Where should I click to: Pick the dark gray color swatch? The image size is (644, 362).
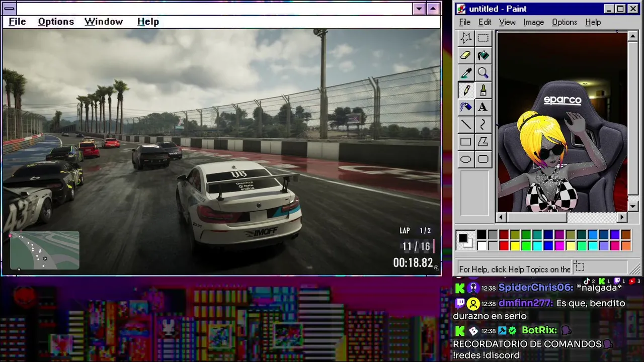tap(493, 235)
